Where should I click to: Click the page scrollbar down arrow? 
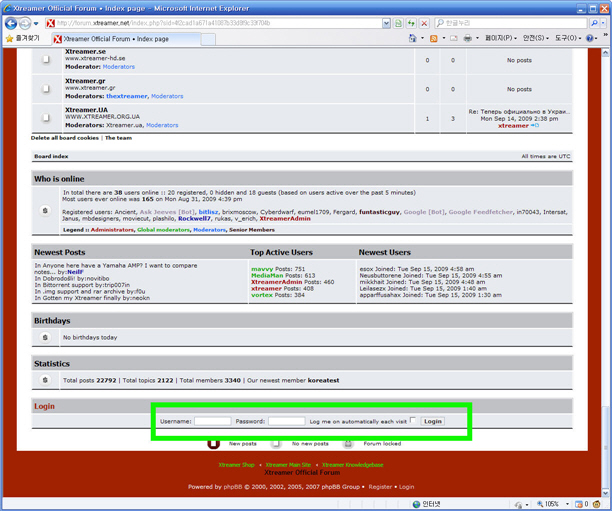coord(605,492)
